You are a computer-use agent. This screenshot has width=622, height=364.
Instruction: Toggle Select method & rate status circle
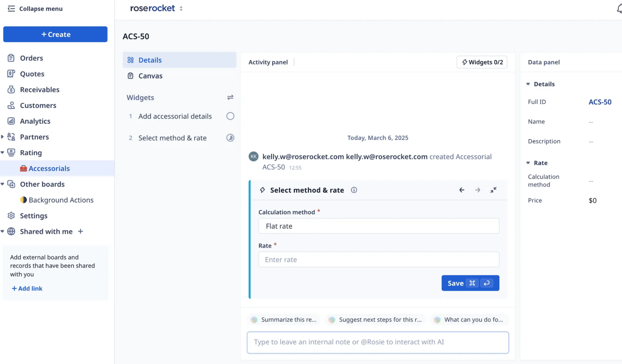point(230,138)
